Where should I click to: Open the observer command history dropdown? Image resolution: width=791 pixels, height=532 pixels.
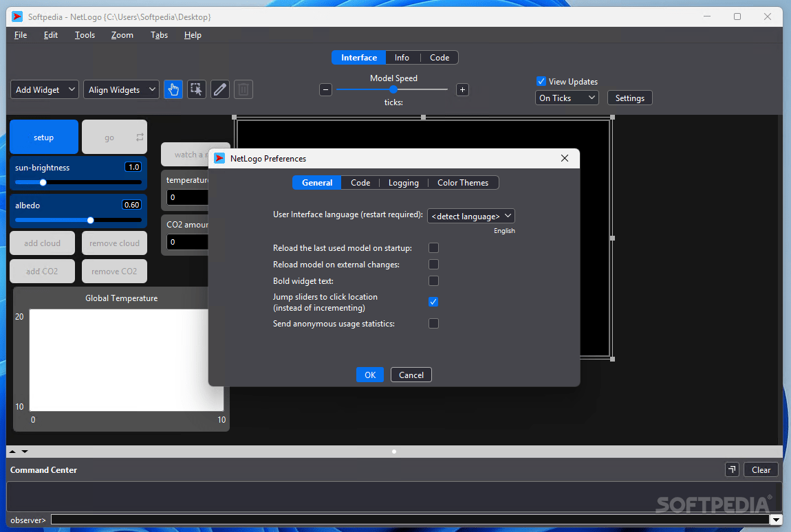[775, 520]
